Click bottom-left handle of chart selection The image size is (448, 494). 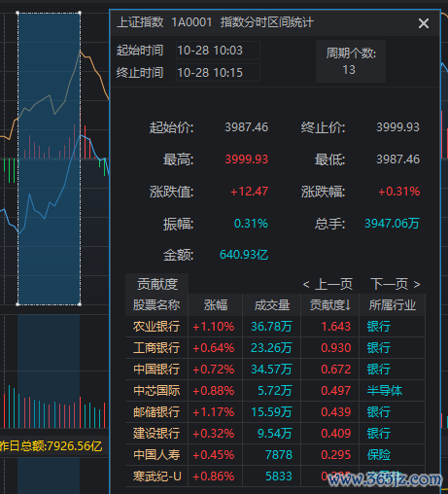17,304
